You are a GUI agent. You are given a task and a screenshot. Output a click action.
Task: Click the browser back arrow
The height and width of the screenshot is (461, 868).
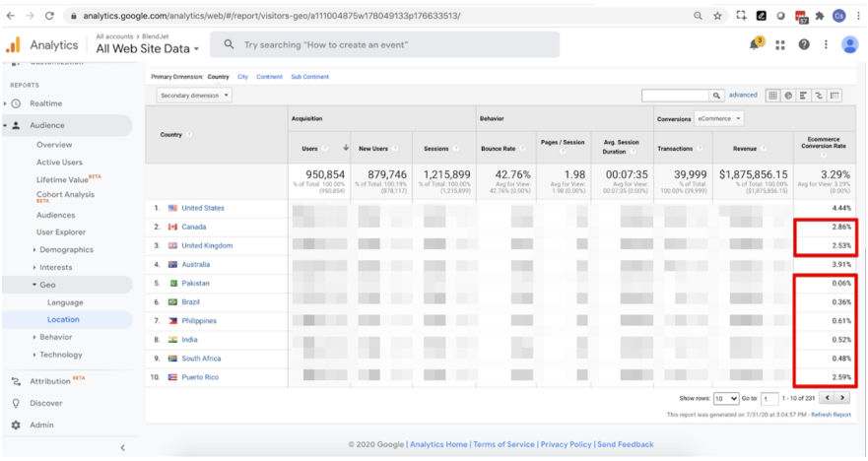(10, 16)
